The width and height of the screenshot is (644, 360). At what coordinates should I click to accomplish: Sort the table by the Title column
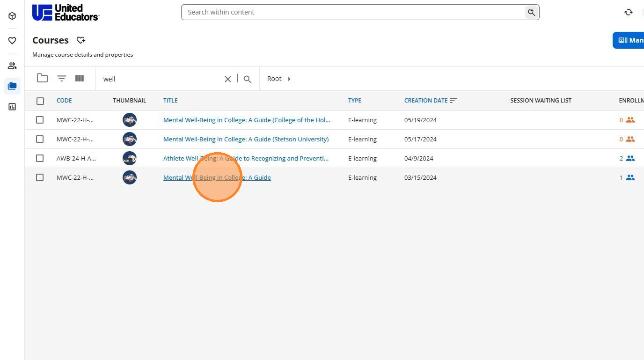tap(170, 100)
